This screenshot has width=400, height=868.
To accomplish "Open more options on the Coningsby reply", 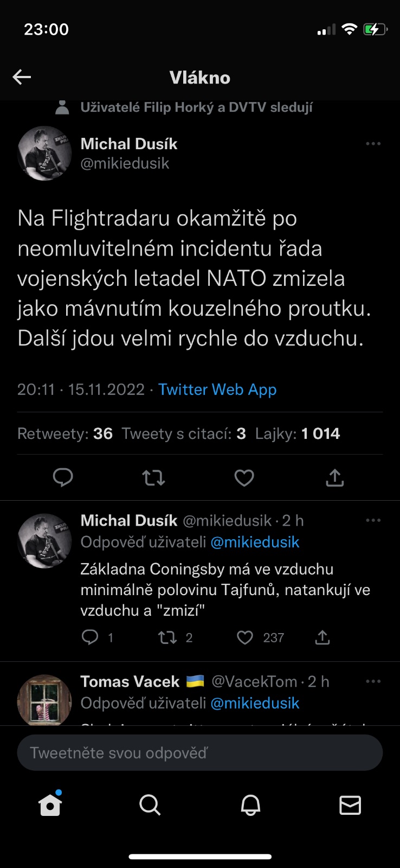I will click(x=373, y=520).
